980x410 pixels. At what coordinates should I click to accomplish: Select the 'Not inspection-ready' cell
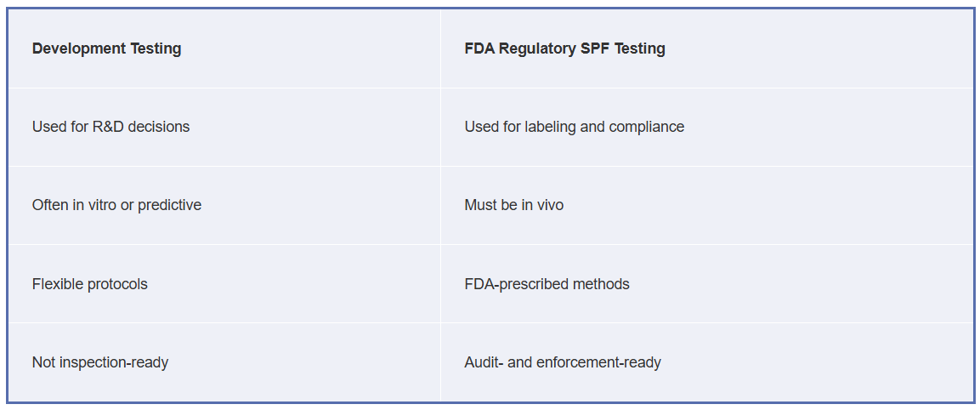tap(224, 362)
